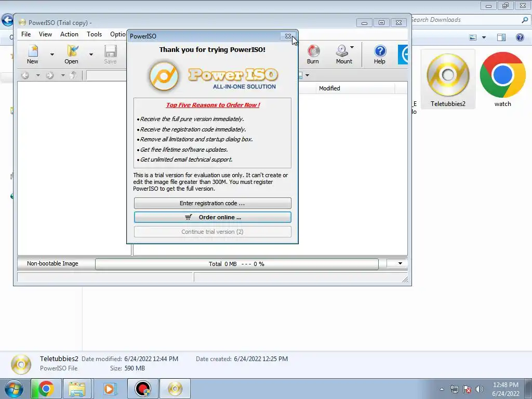Select the watch Chrome file in Downloads
Screen dimensions: 532x399
pyautogui.click(x=502, y=79)
